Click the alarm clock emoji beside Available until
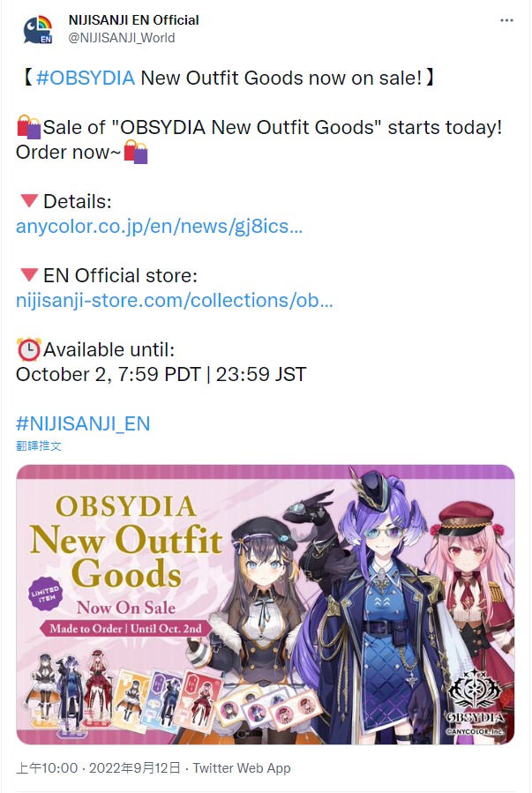The width and height of the screenshot is (532, 793). (29, 349)
